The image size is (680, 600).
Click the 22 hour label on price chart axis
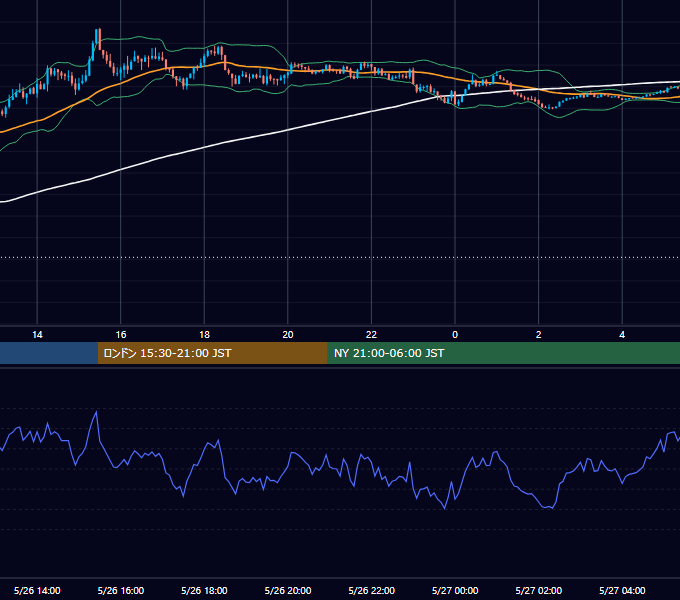pos(371,335)
